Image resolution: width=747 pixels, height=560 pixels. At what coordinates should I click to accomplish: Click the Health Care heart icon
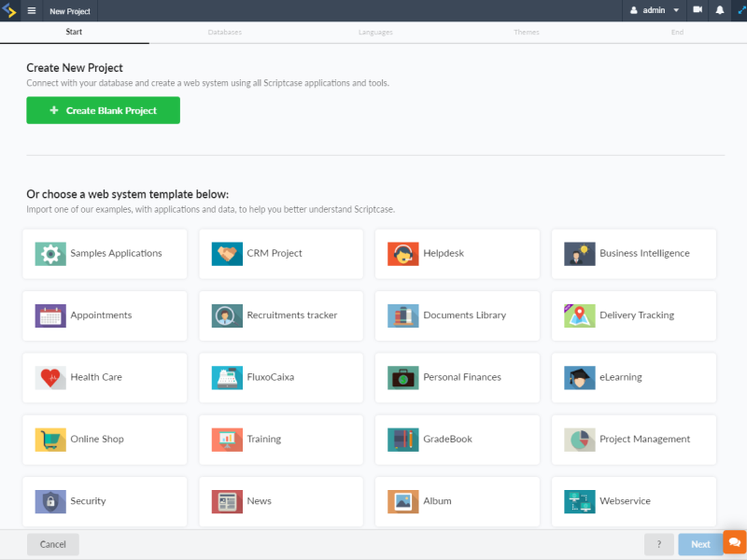49,377
